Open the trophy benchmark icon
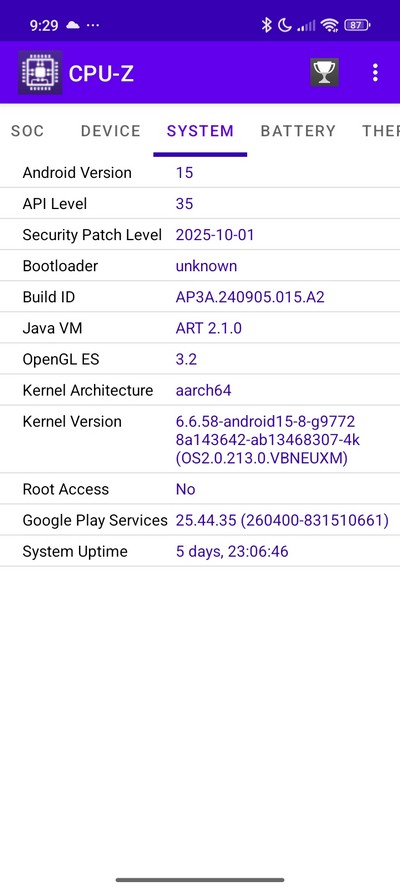 tap(325, 73)
